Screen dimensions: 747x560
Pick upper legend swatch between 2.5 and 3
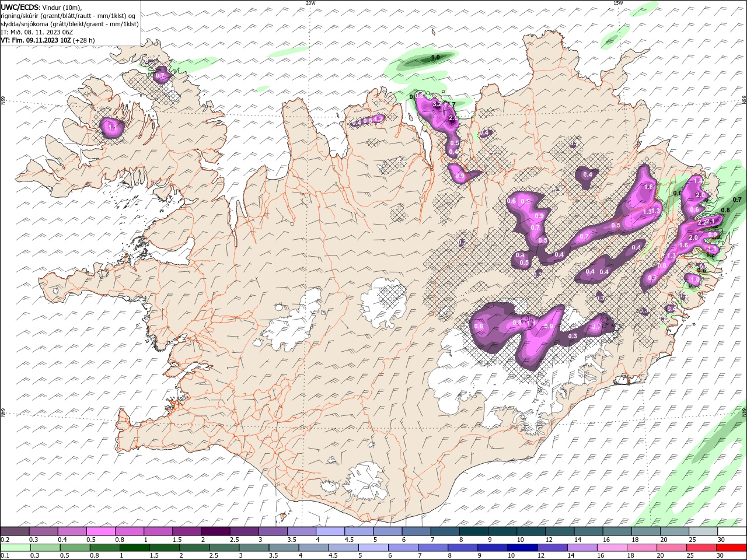tap(244, 531)
